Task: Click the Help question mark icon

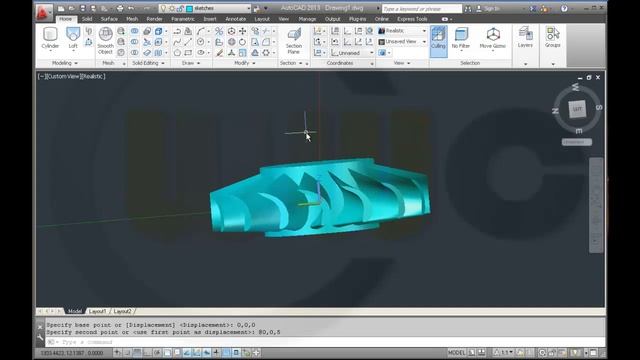Action: coord(564,9)
